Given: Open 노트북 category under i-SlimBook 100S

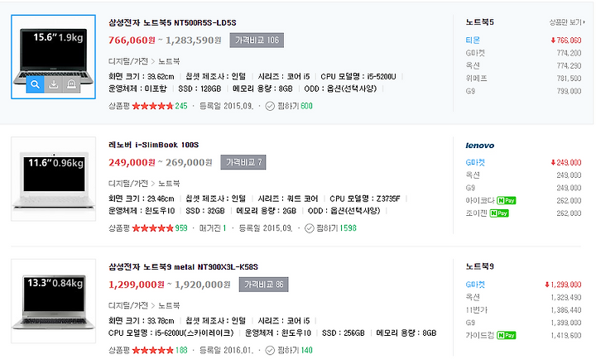Looking at the screenshot, I should click(x=169, y=184).
